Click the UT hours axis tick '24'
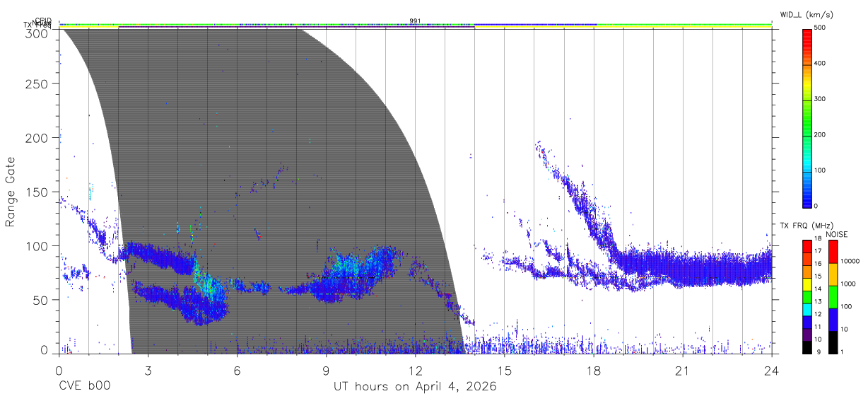Image resolution: width=868 pixels, height=401 pixels. [x=772, y=371]
